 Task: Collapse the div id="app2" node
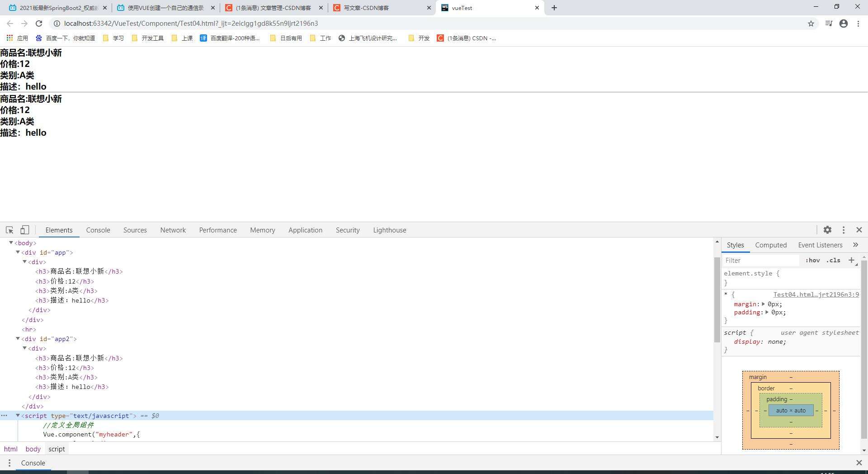tap(18, 339)
